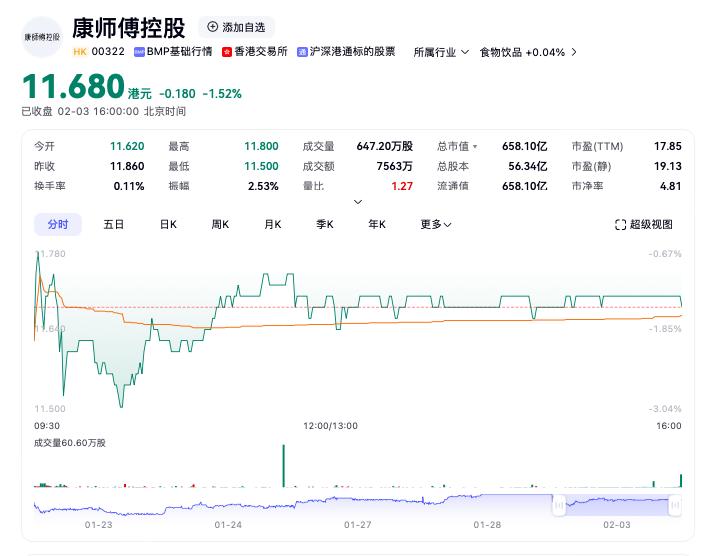Image resolution: width=703 pixels, height=556 pixels.
Task: Click the tallest volume bar
Action: 283,465
